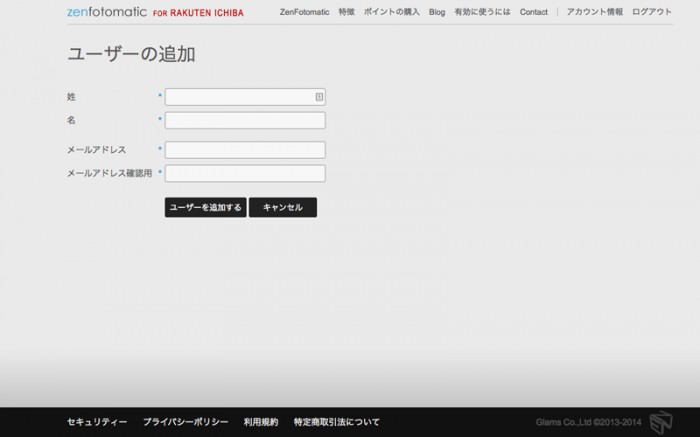View the プライバシーポリシー footer link

[x=185, y=422]
